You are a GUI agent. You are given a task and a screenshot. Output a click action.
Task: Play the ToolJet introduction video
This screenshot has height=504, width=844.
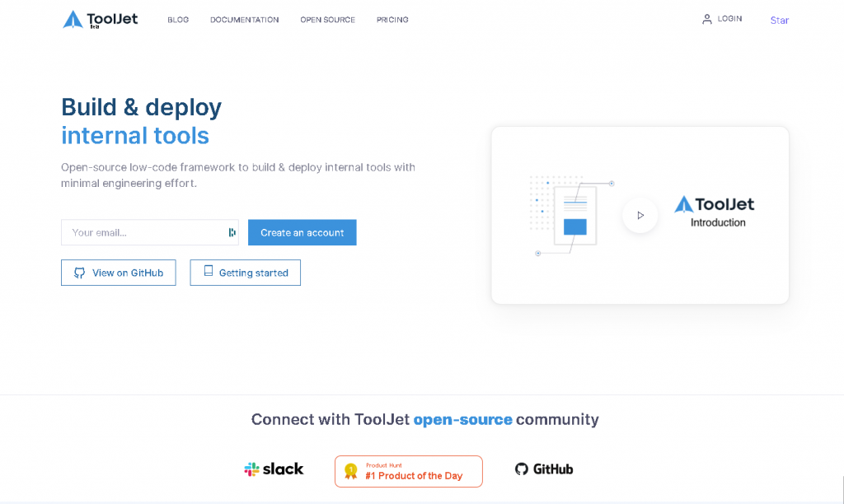tap(640, 215)
